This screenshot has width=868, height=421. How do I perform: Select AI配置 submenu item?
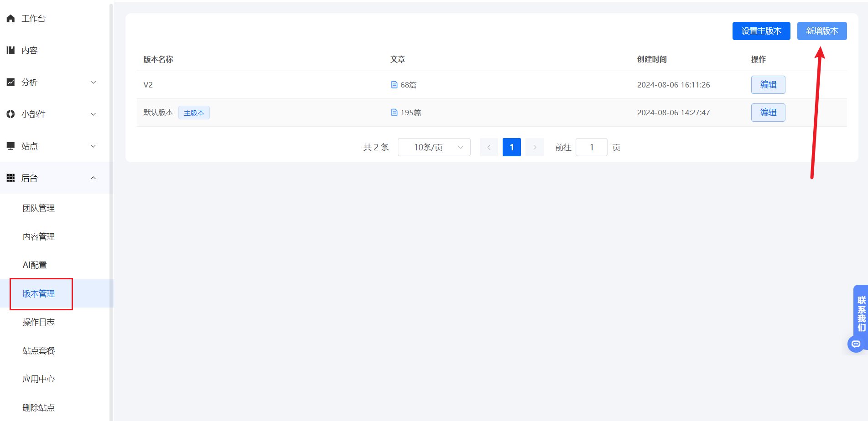35,265
